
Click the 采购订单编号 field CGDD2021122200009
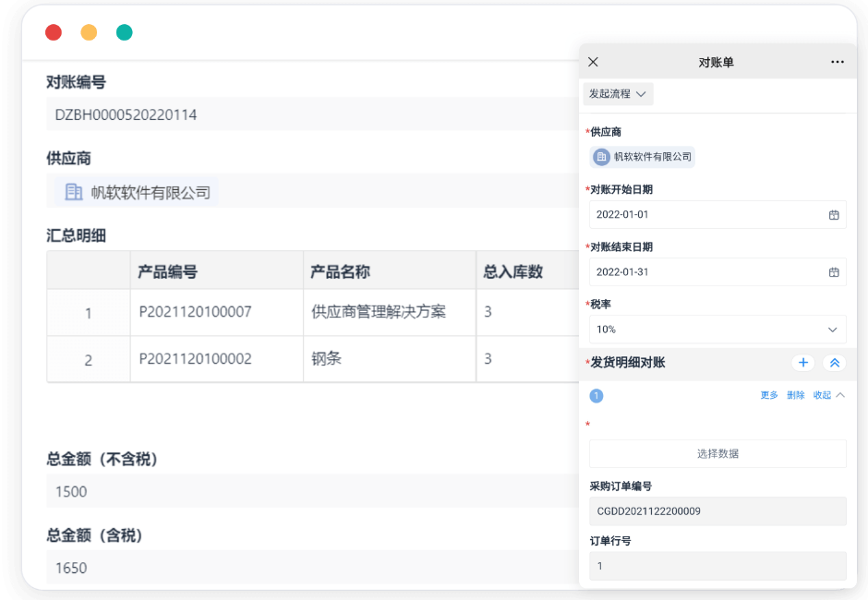[x=717, y=511]
